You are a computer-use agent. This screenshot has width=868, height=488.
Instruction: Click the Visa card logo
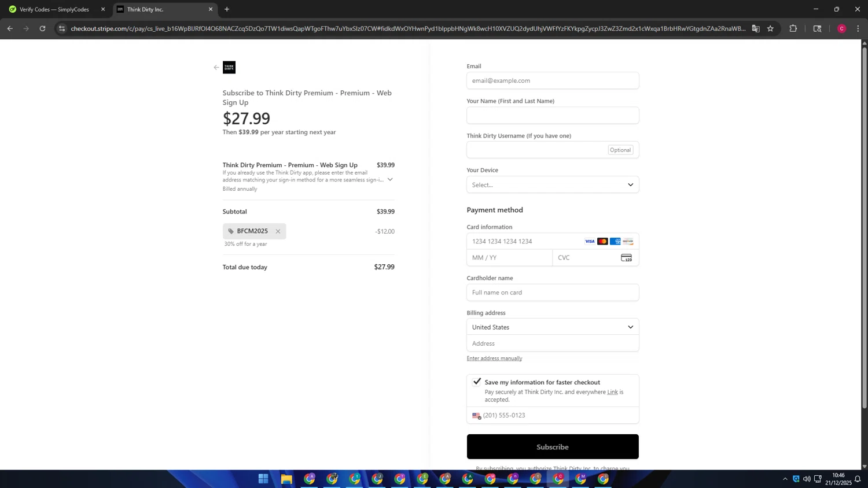590,242
